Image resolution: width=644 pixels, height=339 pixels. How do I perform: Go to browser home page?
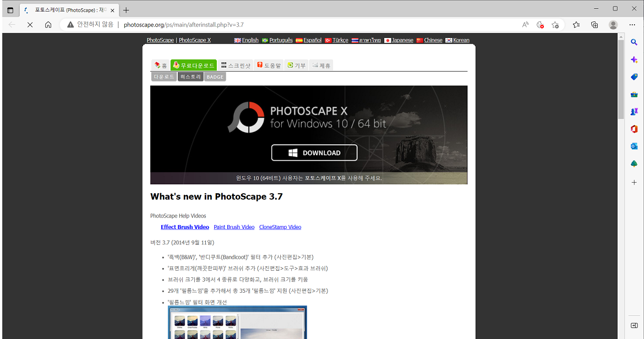(x=48, y=25)
